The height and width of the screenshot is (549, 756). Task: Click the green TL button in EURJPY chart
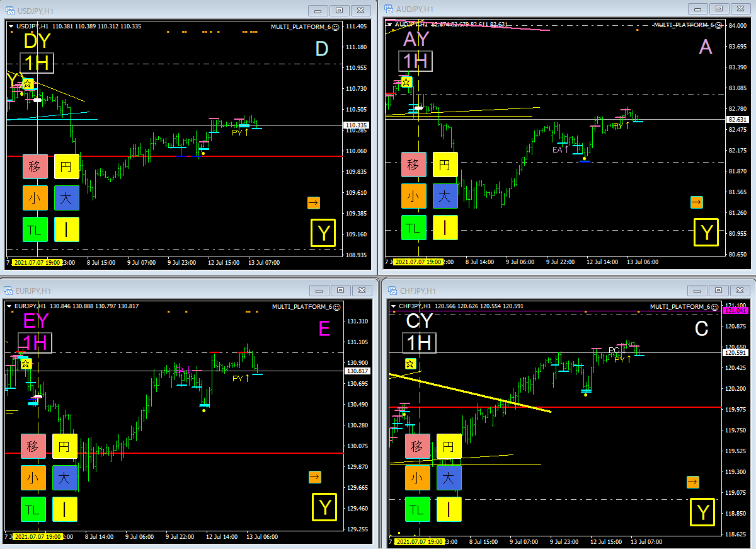coord(33,509)
